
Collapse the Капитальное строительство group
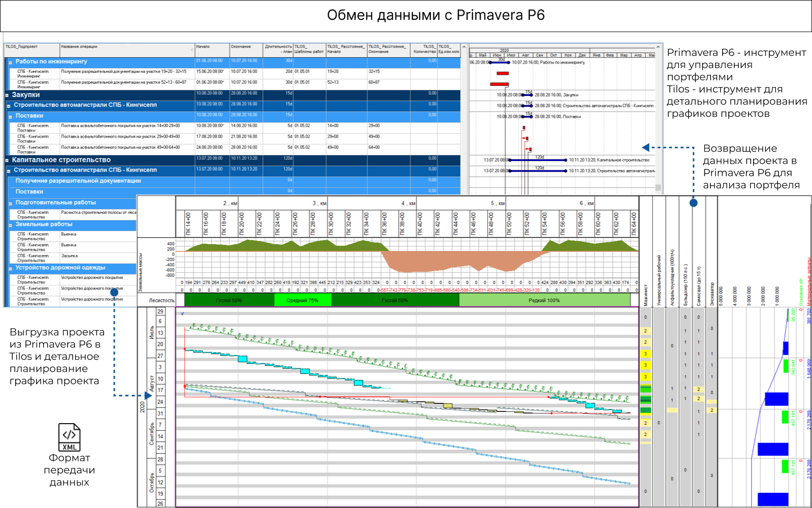click(x=7, y=160)
